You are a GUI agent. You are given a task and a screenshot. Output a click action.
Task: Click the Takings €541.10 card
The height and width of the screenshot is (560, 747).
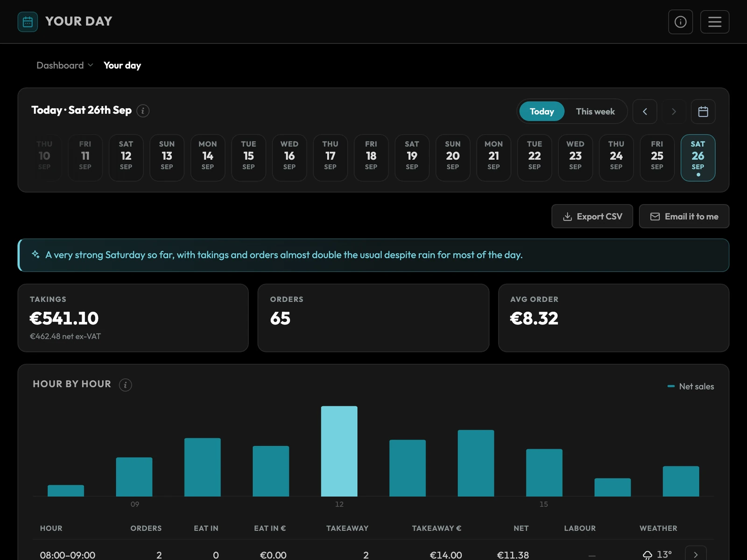point(133,318)
